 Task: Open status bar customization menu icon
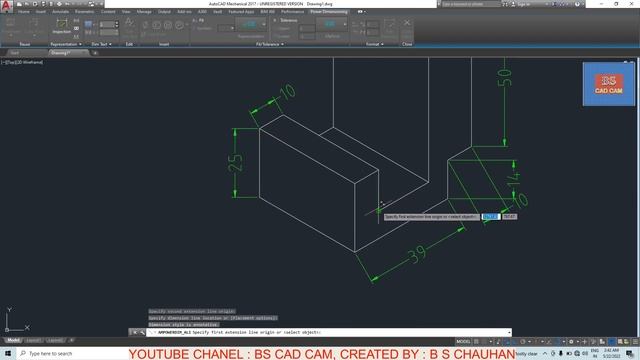pyautogui.click(x=635, y=342)
